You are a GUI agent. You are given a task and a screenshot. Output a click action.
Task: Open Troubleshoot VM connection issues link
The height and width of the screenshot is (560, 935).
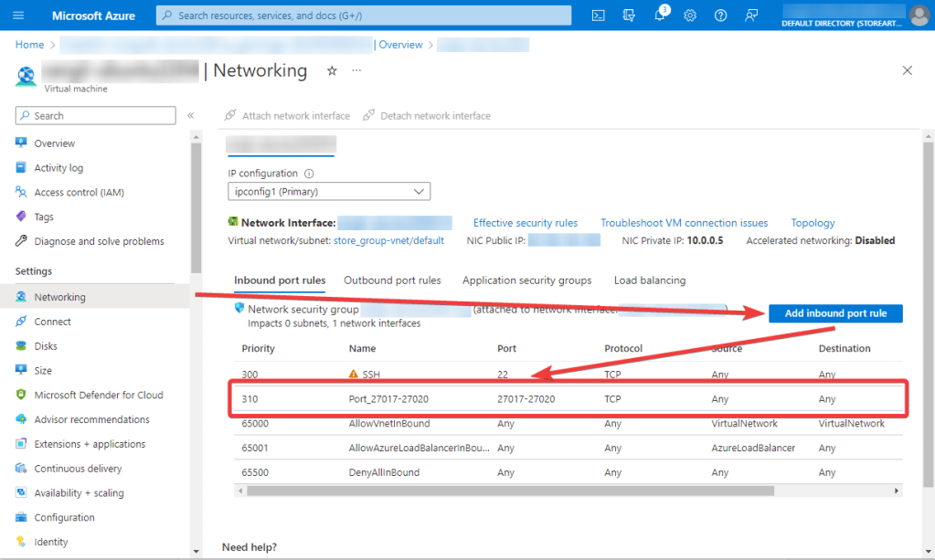(684, 223)
